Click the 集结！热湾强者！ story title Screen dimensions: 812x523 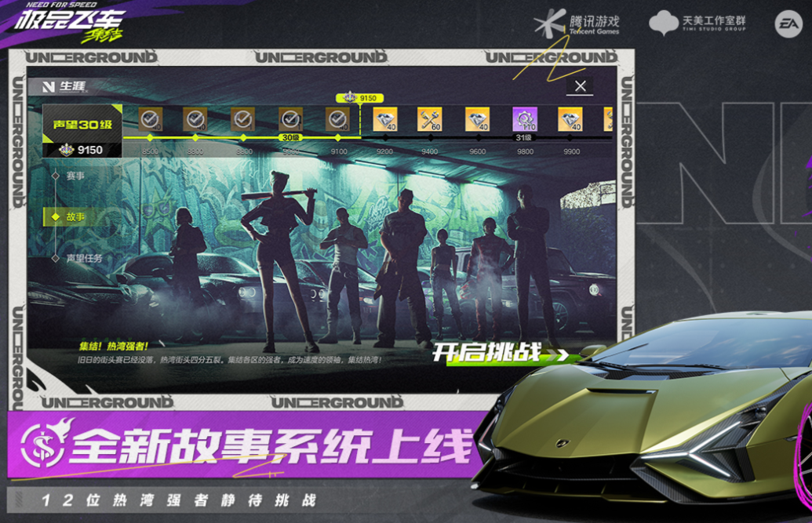tap(114, 346)
